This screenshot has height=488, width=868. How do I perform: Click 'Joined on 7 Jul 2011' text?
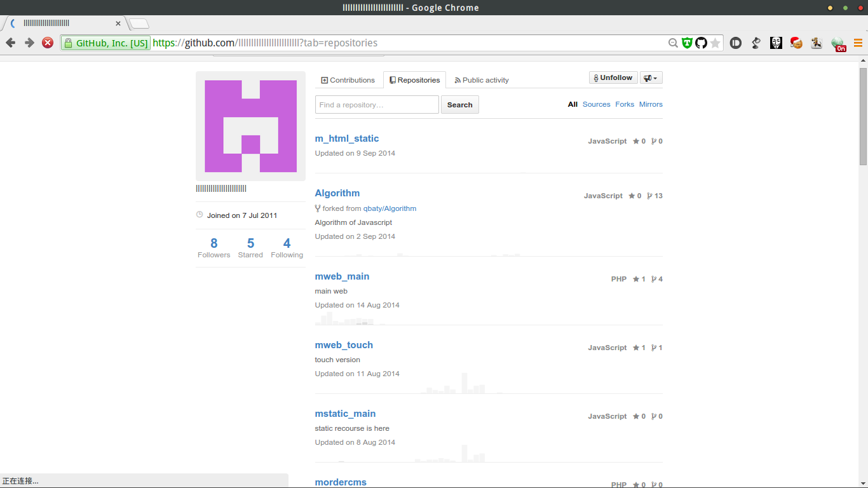coord(242,215)
